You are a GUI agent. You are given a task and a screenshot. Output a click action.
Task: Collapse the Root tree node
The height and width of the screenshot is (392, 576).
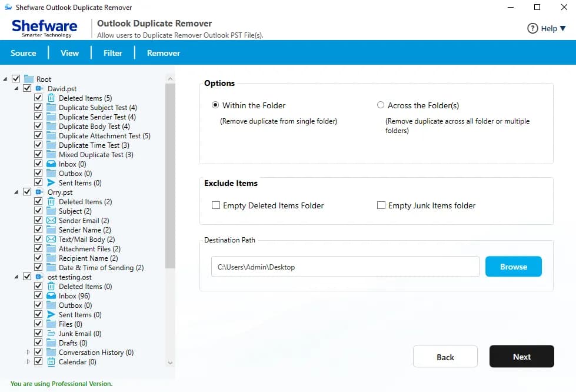click(5, 79)
